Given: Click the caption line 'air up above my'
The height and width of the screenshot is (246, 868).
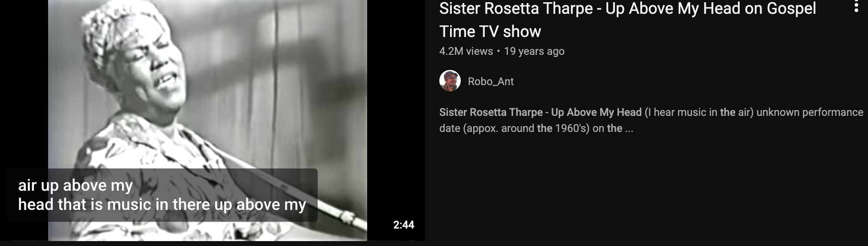Looking at the screenshot, I should pyautogui.click(x=76, y=185).
